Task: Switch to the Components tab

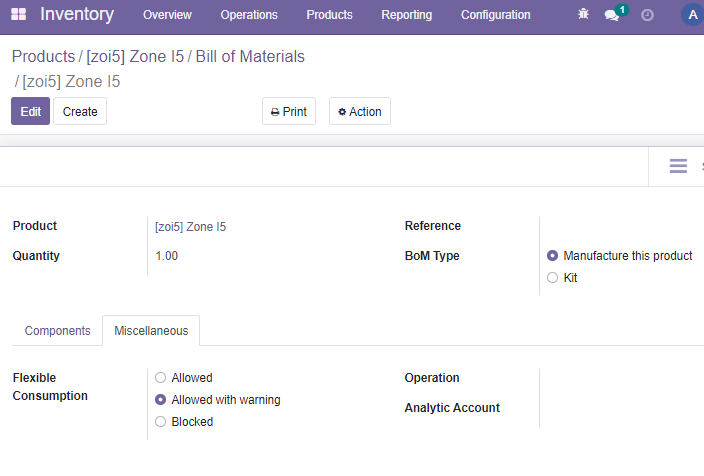Action: pyautogui.click(x=57, y=331)
